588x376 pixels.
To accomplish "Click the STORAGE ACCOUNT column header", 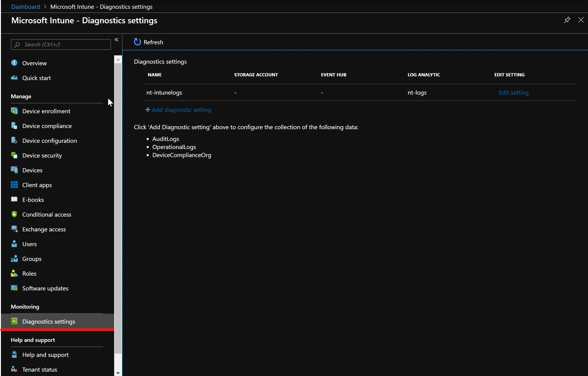I will point(256,75).
